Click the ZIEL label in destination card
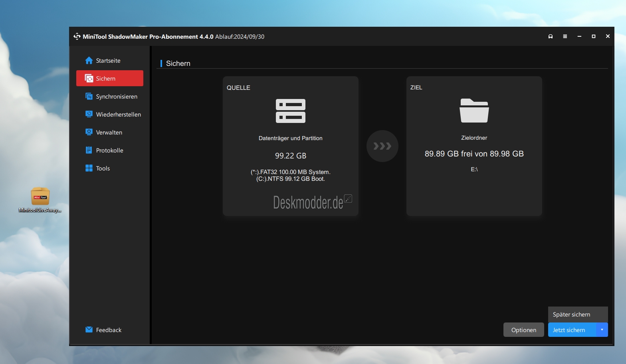 (416, 87)
